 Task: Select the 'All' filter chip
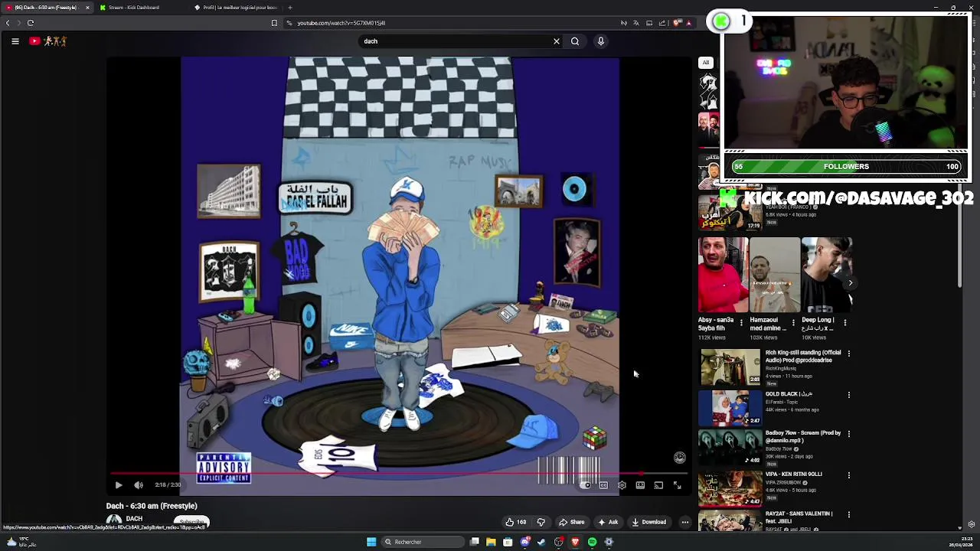coord(706,63)
